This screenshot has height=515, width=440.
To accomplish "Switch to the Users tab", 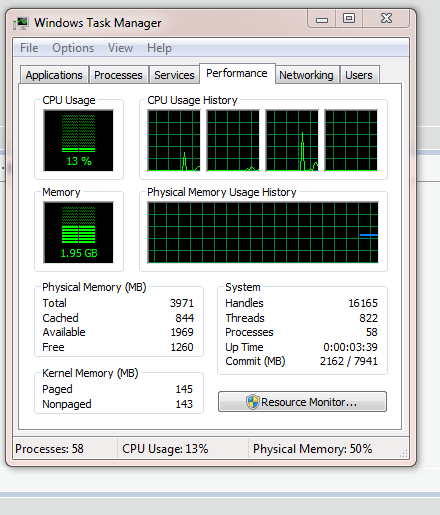I will pos(359,75).
